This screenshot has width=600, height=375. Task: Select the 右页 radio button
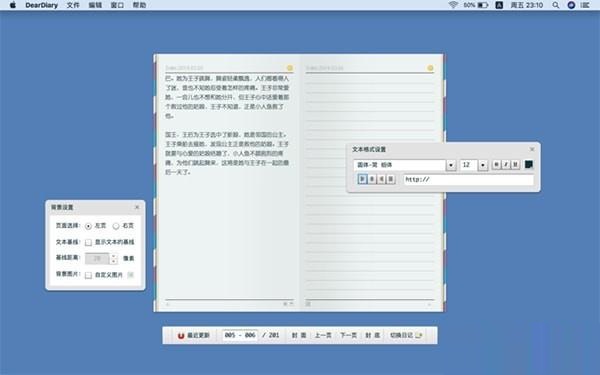[x=116, y=226]
